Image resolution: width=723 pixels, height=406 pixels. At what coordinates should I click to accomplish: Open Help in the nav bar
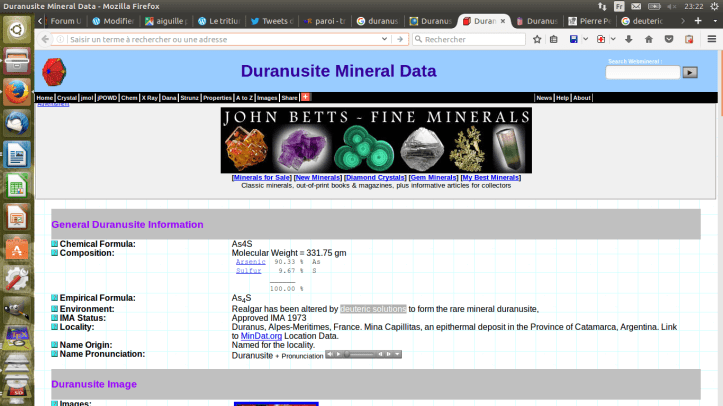pyautogui.click(x=563, y=98)
